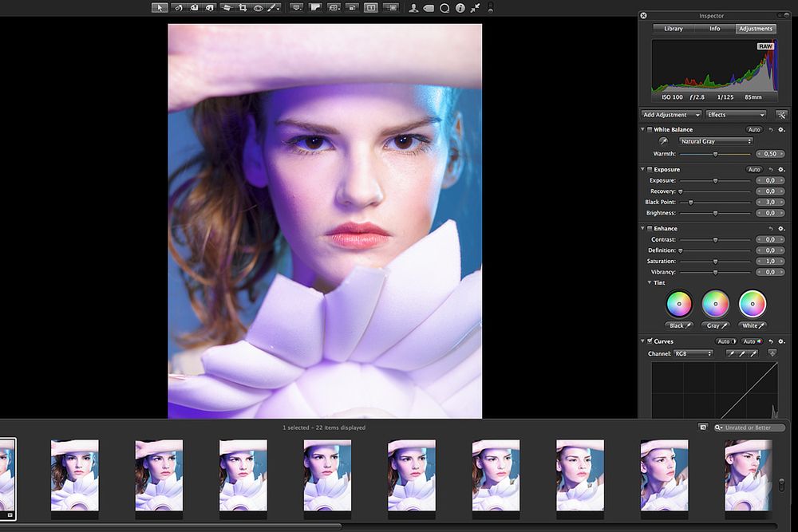Collapse the Enhance section
Viewport: 798px width, 532px height.
click(x=642, y=228)
